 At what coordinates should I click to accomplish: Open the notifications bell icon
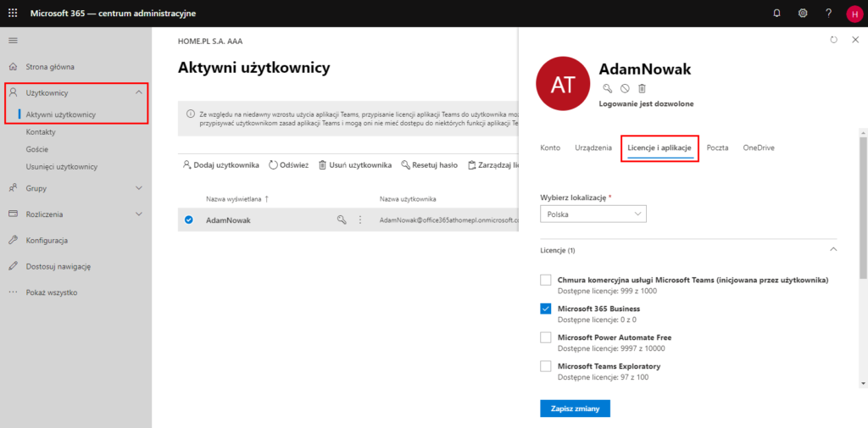(776, 14)
